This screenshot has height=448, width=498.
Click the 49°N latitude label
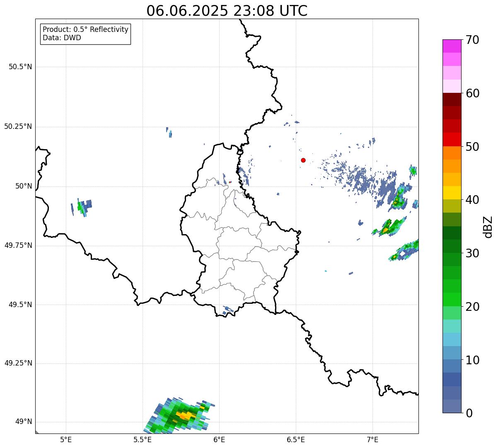(24, 422)
